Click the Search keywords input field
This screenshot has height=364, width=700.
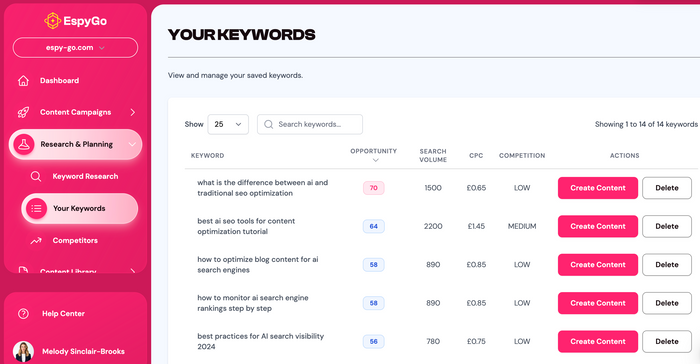click(x=310, y=124)
